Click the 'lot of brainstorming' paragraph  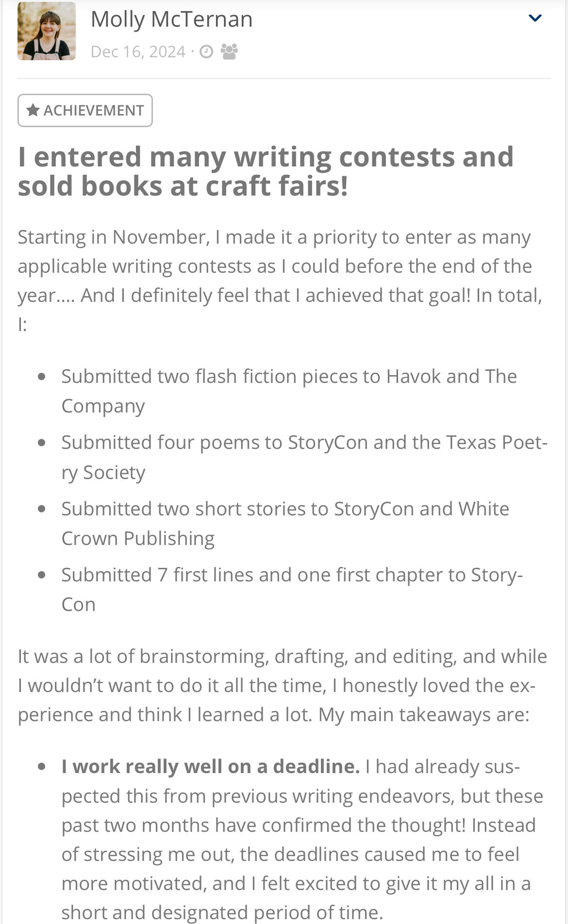283,685
